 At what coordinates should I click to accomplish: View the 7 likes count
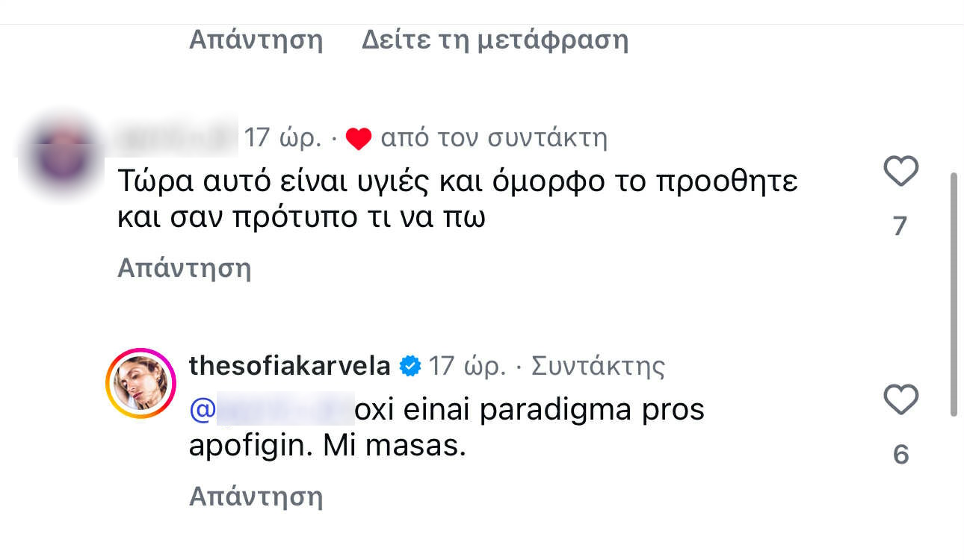pyautogui.click(x=900, y=226)
